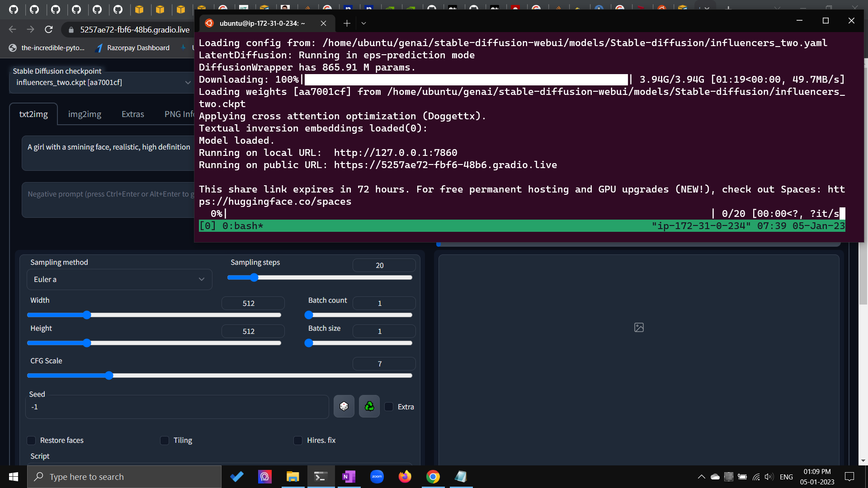Open Firefox from the taskbar
The image size is (868, 488).
(x=405, y=477)
